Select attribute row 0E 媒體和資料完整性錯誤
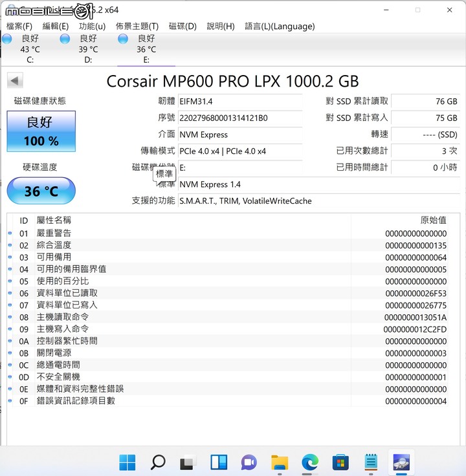Viewport: 466px width, 476px height. [x=227, y=389]
